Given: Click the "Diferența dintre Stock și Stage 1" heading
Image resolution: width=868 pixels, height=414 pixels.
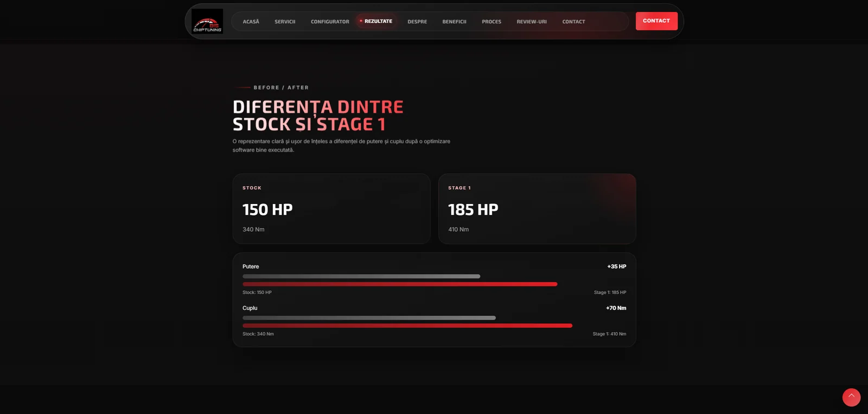Looking at the screenshot, I should point(318,116).
